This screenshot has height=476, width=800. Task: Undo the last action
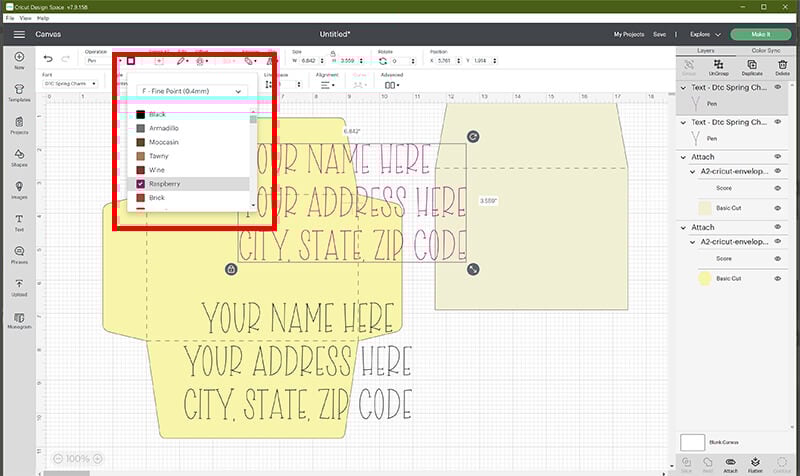pos(48,59)
